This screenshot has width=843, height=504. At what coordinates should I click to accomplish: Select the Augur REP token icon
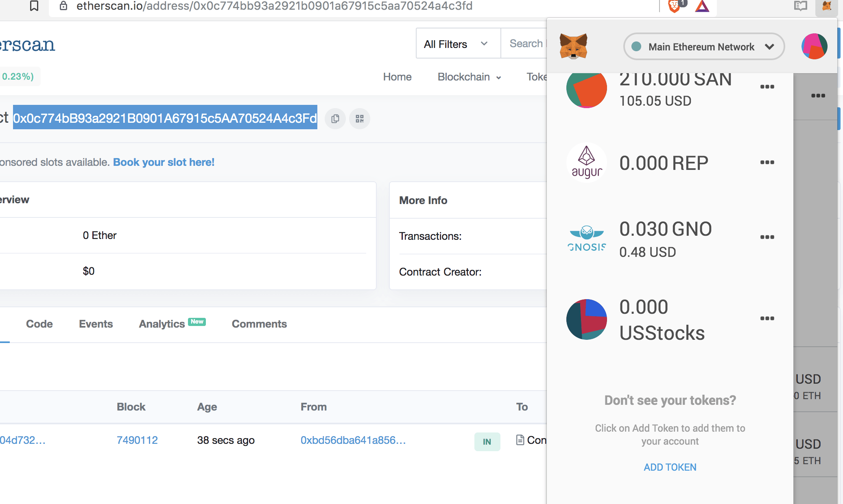click(x=586, y=162)
